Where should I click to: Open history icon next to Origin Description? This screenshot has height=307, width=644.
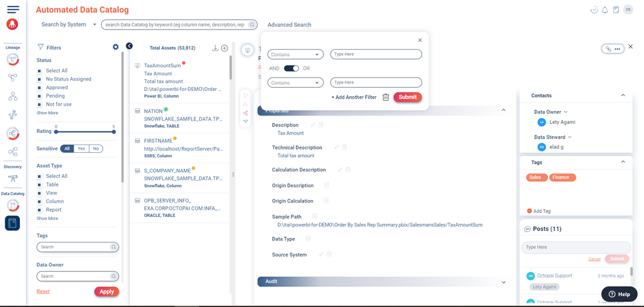tap(327, 185)
